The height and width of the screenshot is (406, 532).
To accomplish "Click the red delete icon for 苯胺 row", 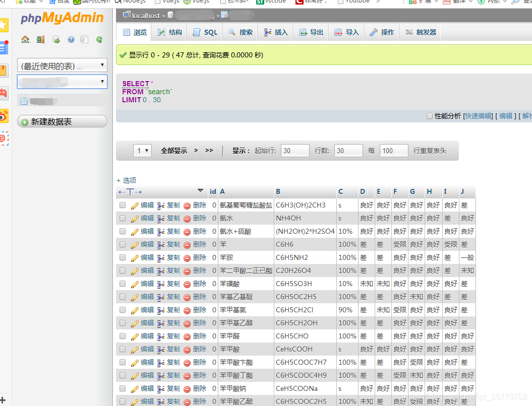I will tap(187, 258).
